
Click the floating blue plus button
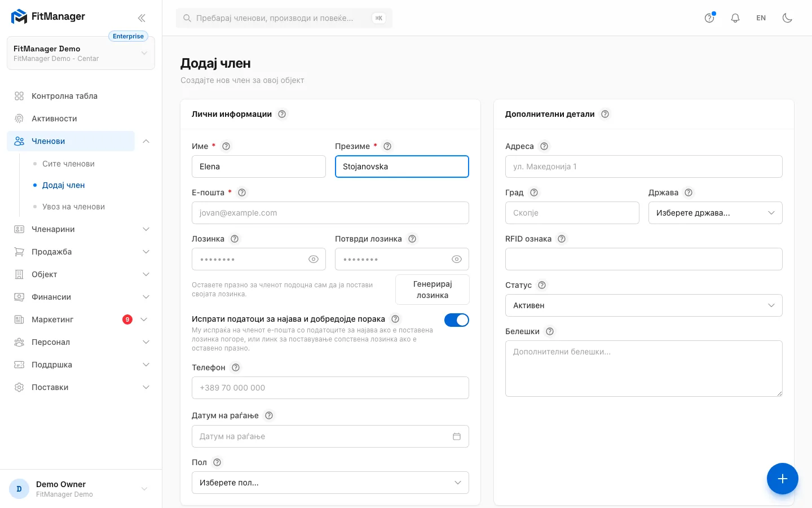[x=783, y=479]
